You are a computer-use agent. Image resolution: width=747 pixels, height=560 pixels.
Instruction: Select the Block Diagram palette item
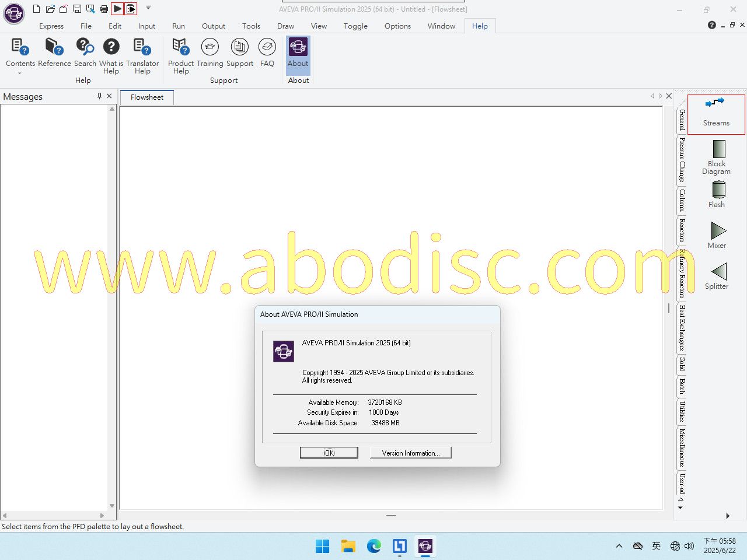(716, 157)
